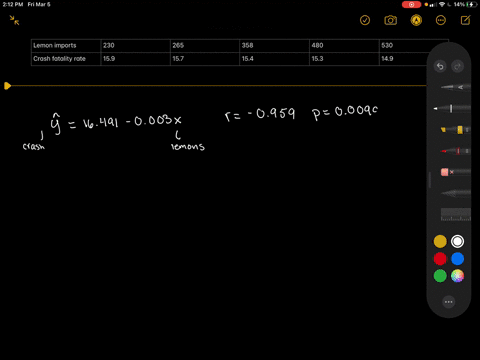Tap the checklist circle icon
The width and height of the screenshot is (480, 360).
(x=365, y=20)
